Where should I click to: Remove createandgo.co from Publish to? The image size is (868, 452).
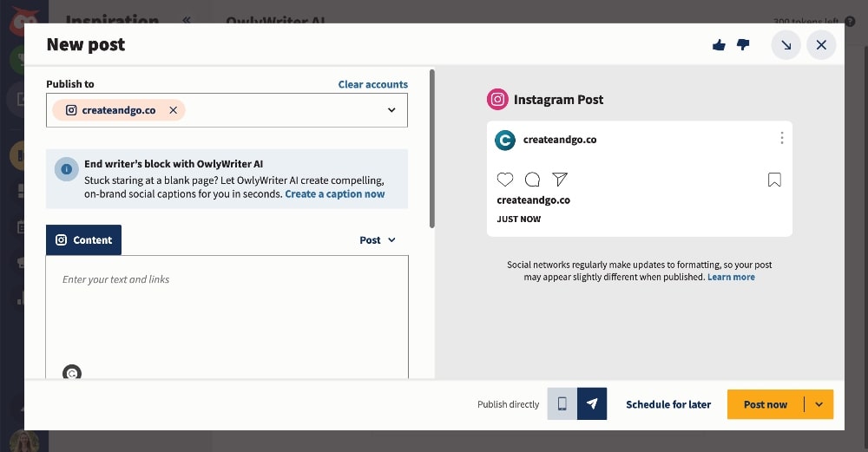click(174, 110)
